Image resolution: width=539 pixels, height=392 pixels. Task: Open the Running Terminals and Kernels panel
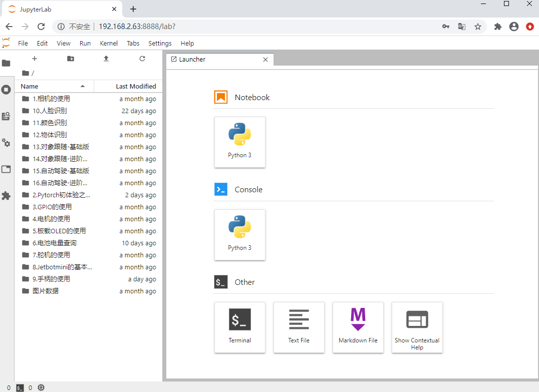6,90
